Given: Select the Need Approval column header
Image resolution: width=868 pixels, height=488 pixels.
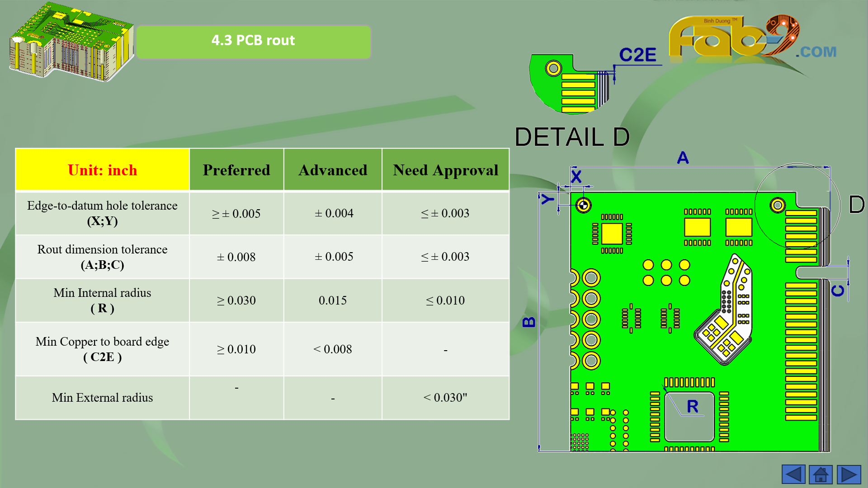Looking at the screenshot, I should (445, 170).
